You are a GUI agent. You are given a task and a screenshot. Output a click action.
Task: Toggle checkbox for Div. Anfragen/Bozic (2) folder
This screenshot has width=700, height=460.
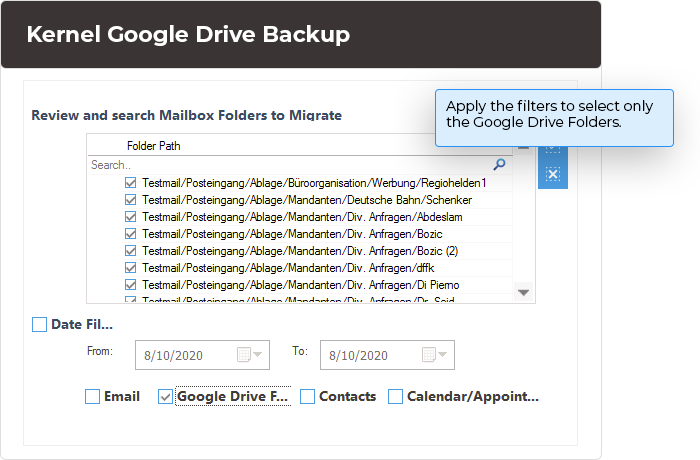[130, 251]
